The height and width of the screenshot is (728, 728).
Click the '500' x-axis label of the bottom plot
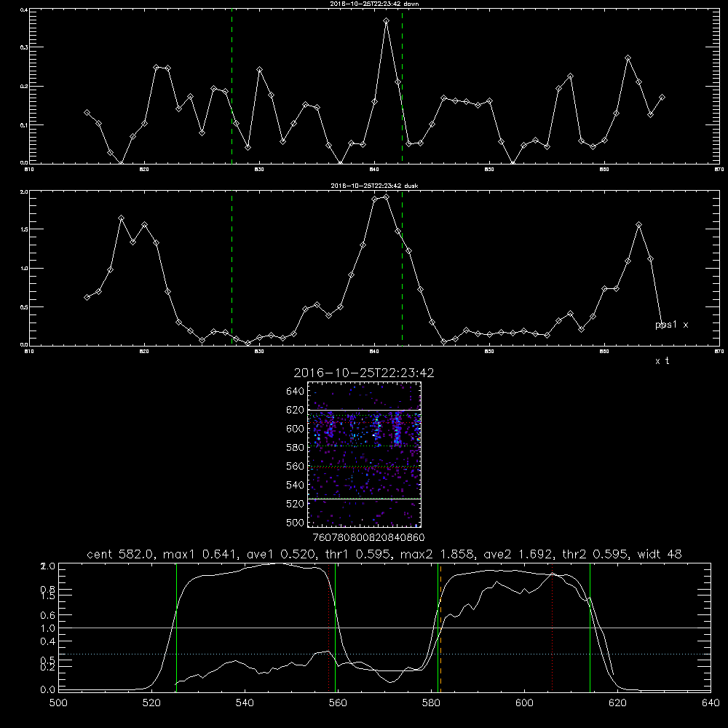(x=58, y=703)
